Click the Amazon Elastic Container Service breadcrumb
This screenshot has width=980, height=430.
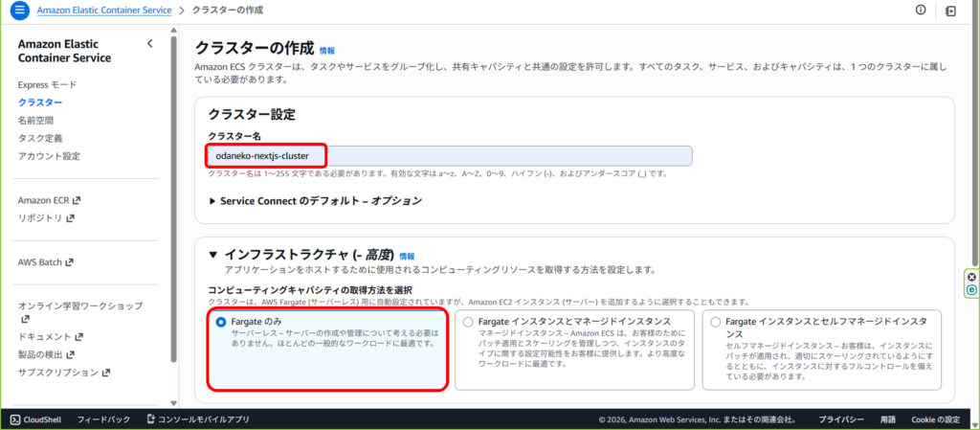tap(104, 11)
